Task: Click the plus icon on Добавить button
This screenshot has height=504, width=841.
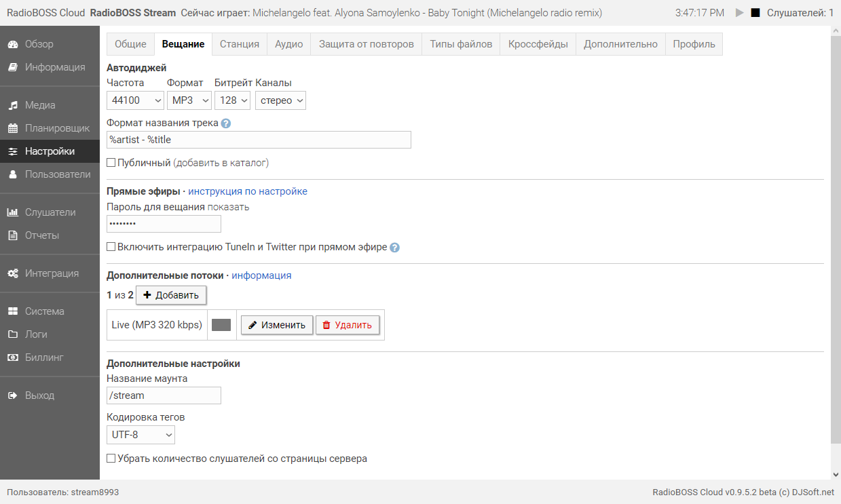Action: click(147, 295)
